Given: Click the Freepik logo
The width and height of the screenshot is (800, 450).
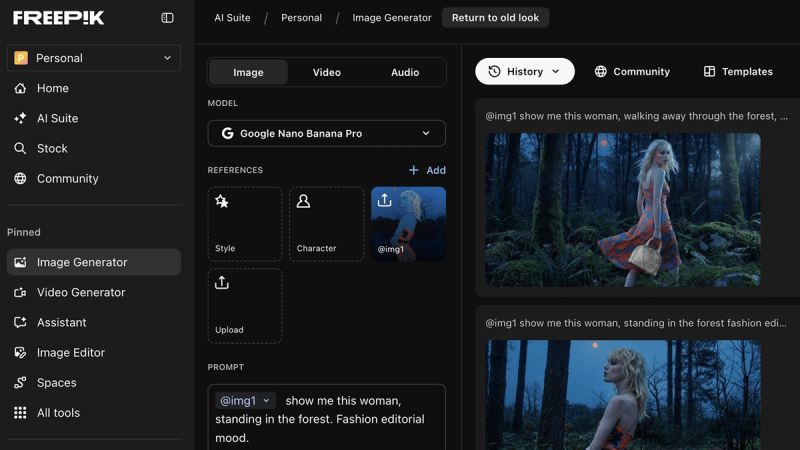Looking at the screenshot, I should (x=58, y=18).
